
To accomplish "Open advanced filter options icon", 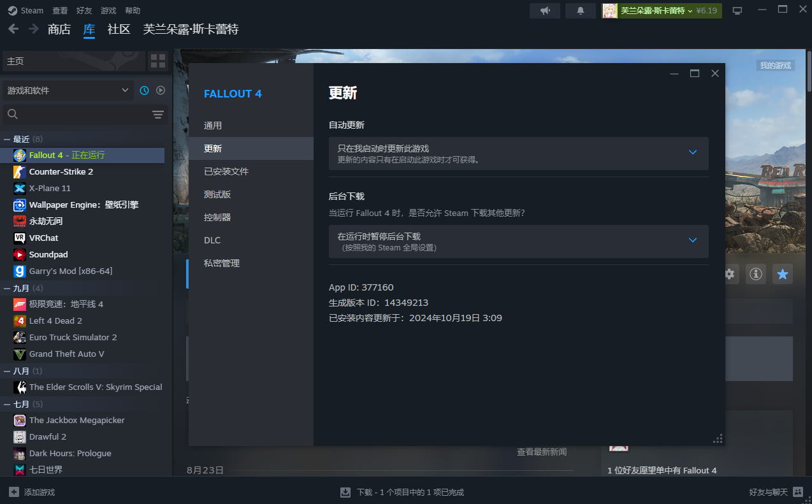I will coord(158,115).
